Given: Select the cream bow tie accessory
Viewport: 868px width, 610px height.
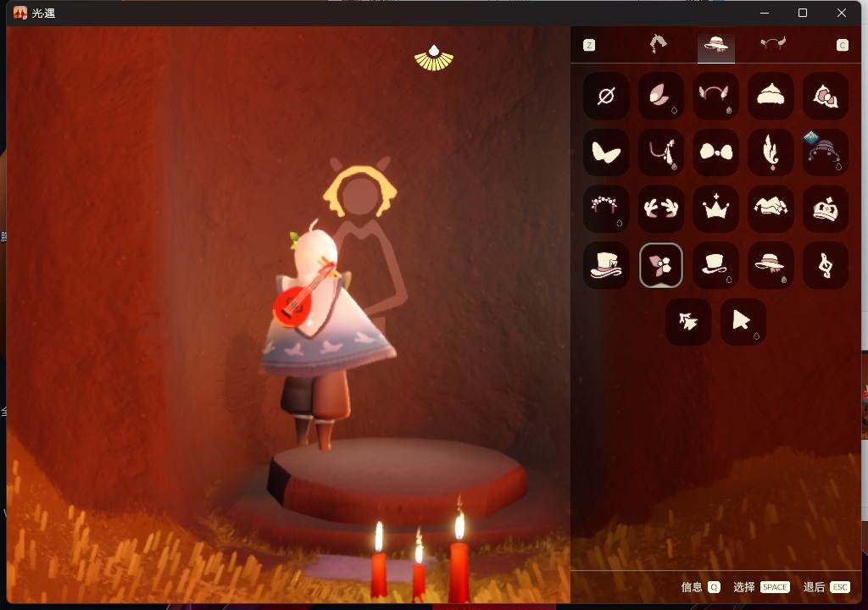Looking at the screenshot, I should tap(715, 152).
